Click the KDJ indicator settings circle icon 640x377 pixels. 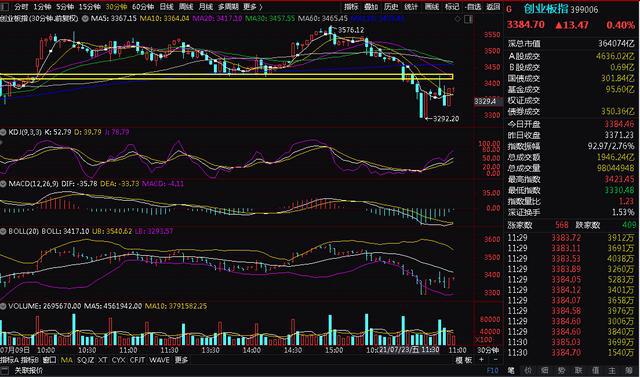[3, 132]
